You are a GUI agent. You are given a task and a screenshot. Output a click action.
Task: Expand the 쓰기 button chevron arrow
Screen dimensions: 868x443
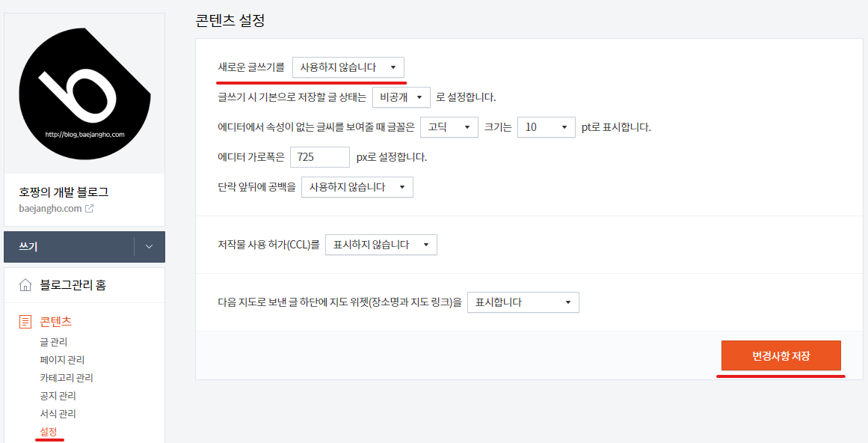[x=149, y=247]
